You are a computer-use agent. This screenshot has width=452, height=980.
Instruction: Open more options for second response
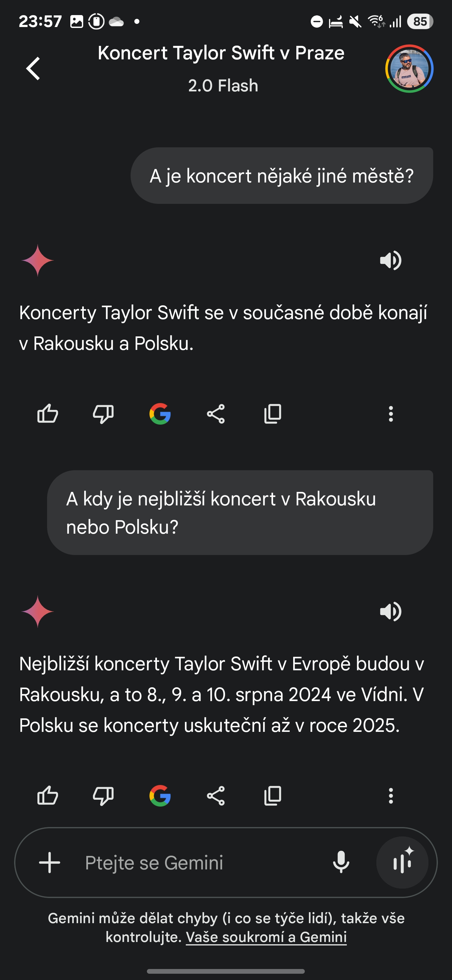click(391, 796)
